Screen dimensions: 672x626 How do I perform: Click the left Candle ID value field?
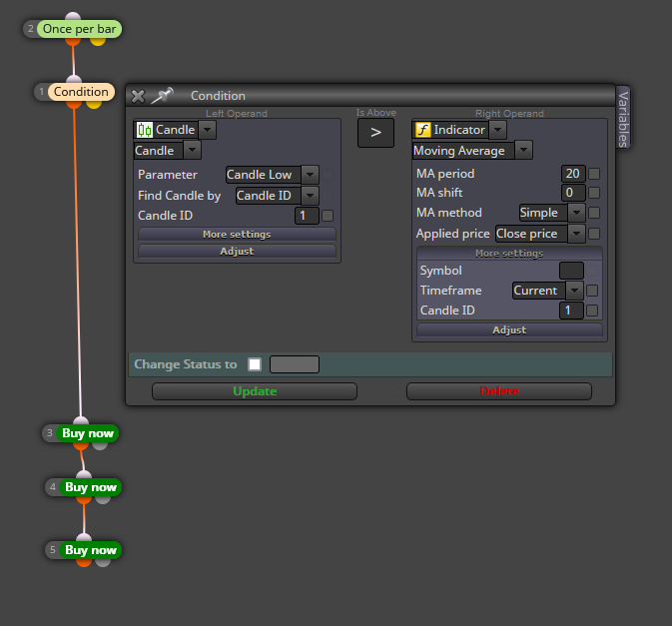pos(307,216)
